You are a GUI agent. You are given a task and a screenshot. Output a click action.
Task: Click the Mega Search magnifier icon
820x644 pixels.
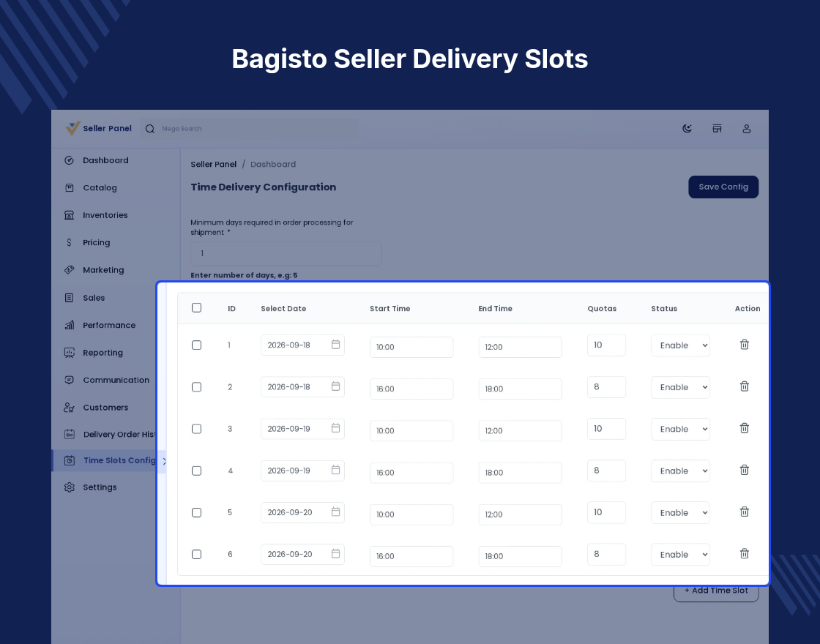tap(150, 129)
